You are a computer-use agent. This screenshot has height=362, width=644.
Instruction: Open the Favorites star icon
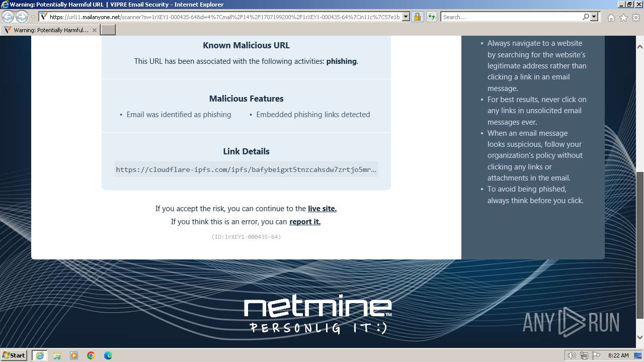coord(623,17)
